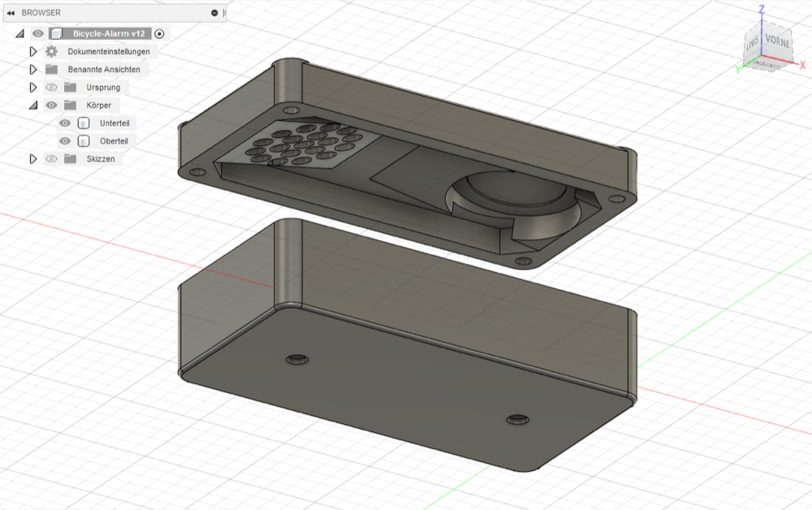Hide the Unterteil body
Screen dimensions: 812x510
coord(65,123)
